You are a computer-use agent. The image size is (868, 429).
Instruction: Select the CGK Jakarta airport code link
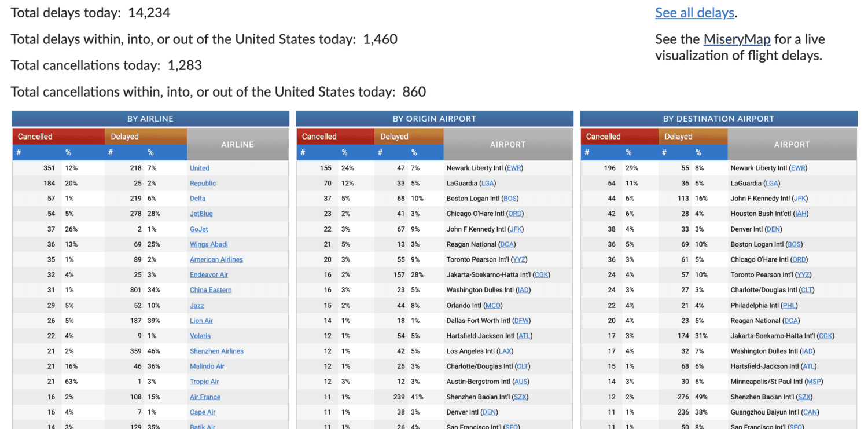coord(541,274)
